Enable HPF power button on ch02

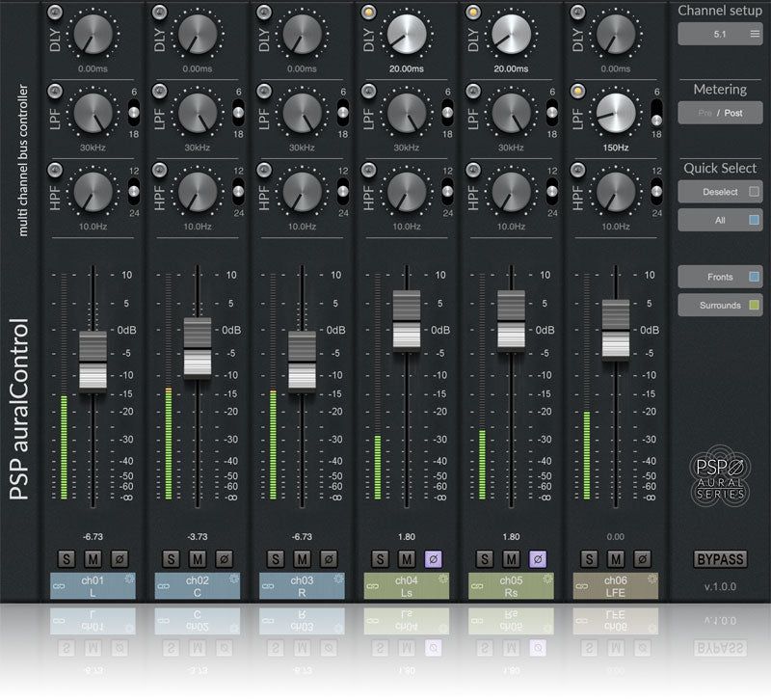[160, 170]
